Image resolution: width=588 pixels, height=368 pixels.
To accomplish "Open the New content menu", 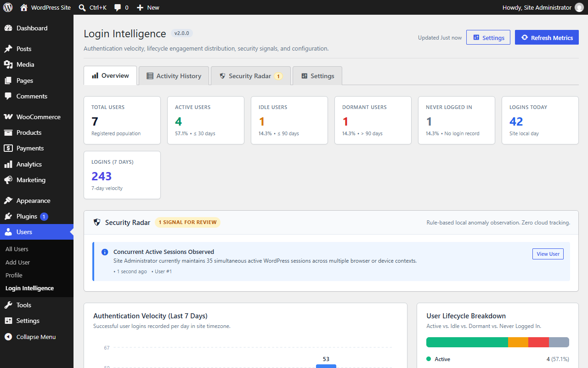I will (148, 7).
